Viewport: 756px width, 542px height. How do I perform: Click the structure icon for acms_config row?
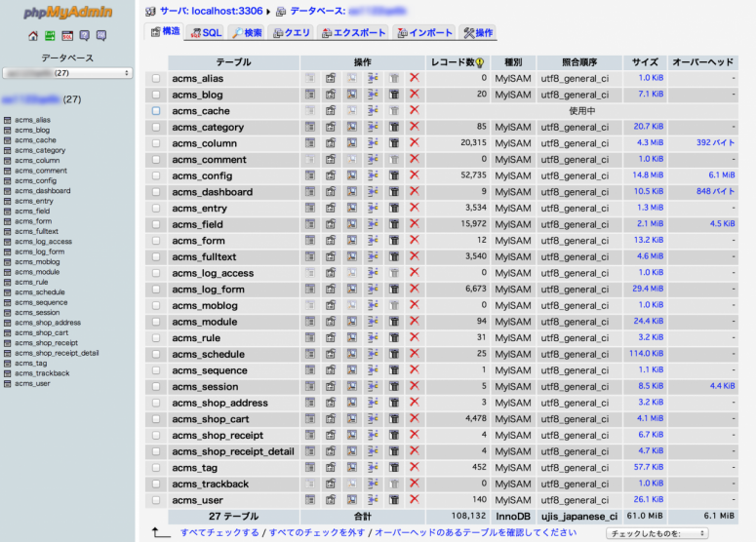click(x=331, y=175)
